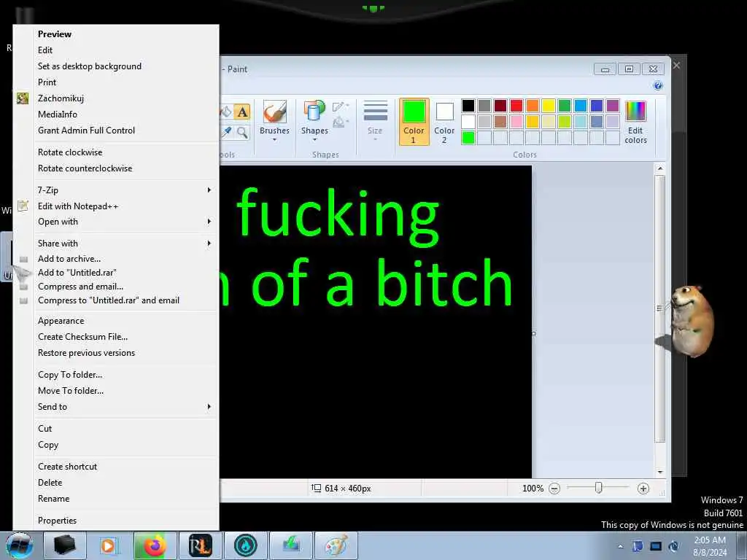The width and height of the screenshot is (747, 560).
Task: Click the scrollbar down arrow in Paint
Action: coord(659,472)
